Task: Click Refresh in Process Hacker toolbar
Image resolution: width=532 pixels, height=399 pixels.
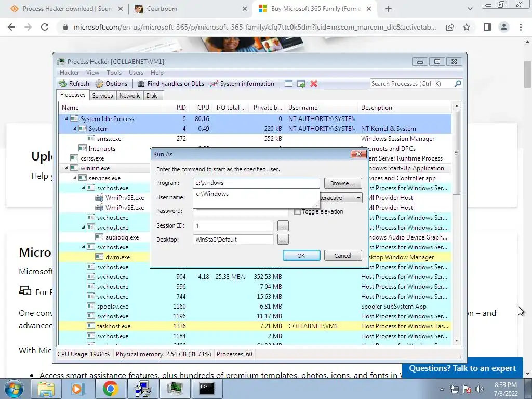Action: (x=74, y=84)
